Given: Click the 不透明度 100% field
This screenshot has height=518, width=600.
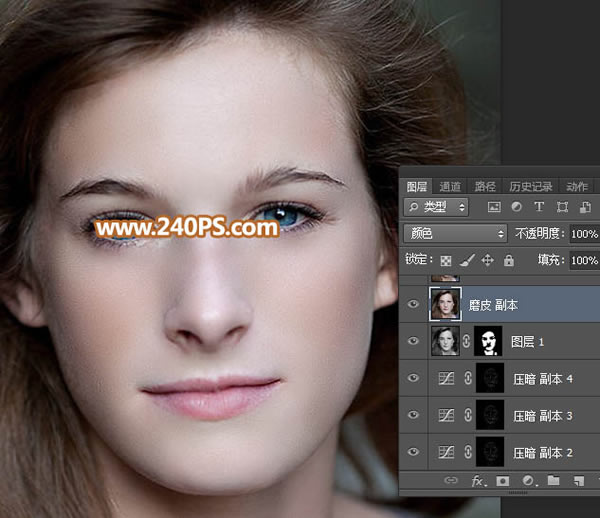Looking at the screenshot, I should (584, 234).
